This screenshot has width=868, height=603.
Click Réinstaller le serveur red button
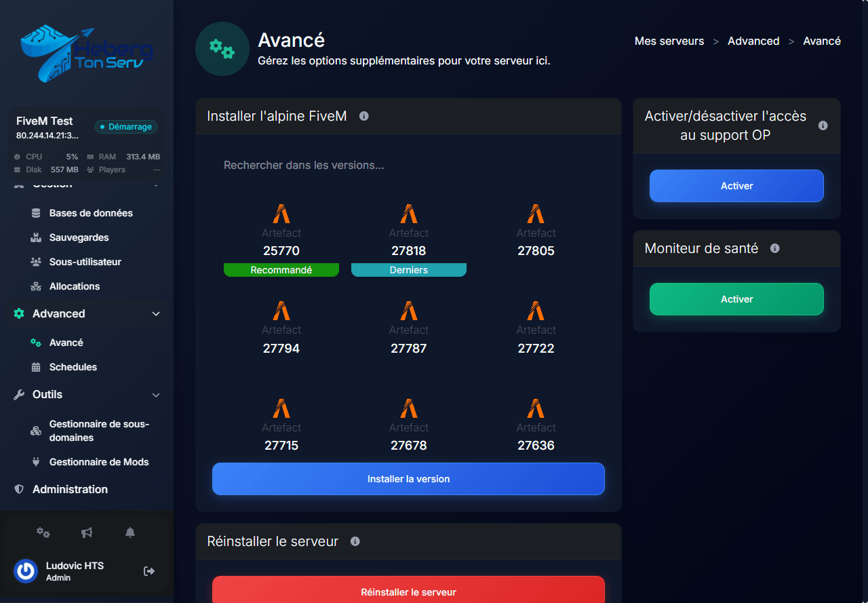click(408, 590)
